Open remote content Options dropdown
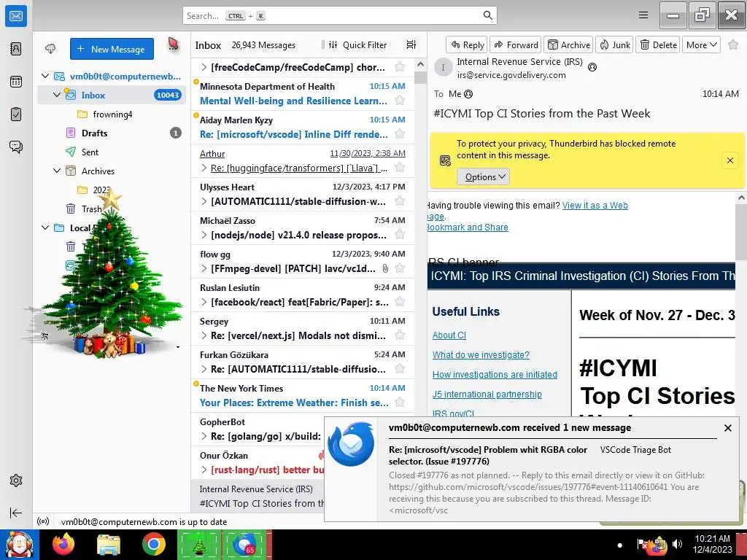This screenshot has height=560, width=747. 484,176
